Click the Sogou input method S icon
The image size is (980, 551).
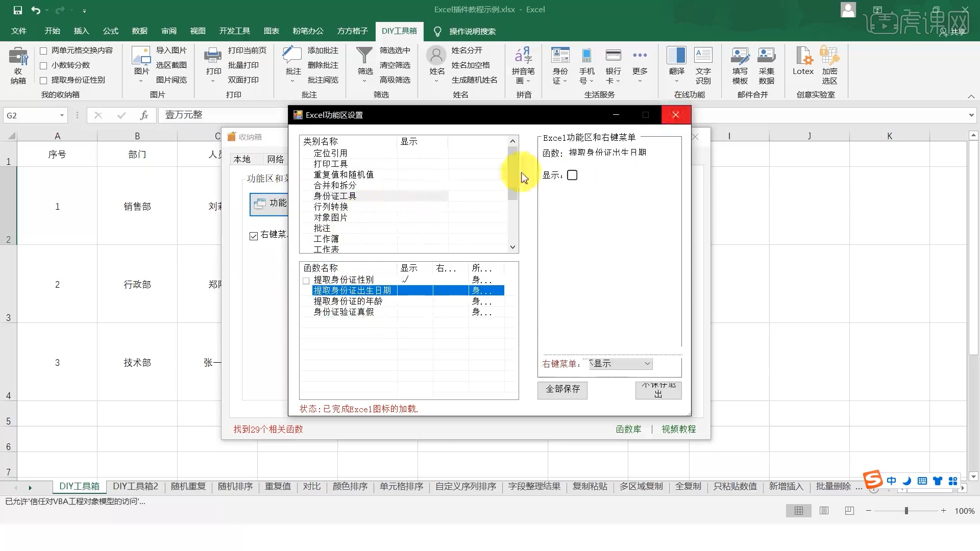873,480
